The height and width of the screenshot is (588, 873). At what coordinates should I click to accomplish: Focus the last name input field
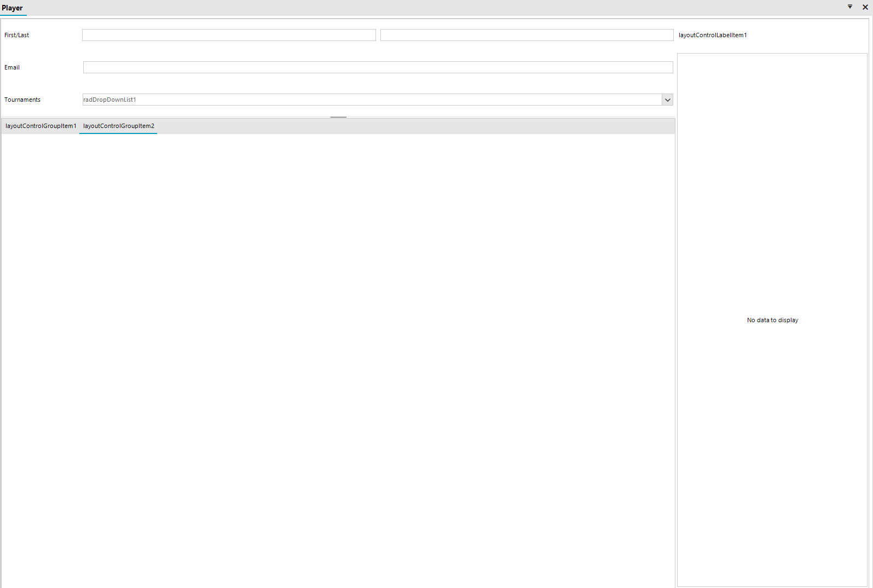(527, 35)
